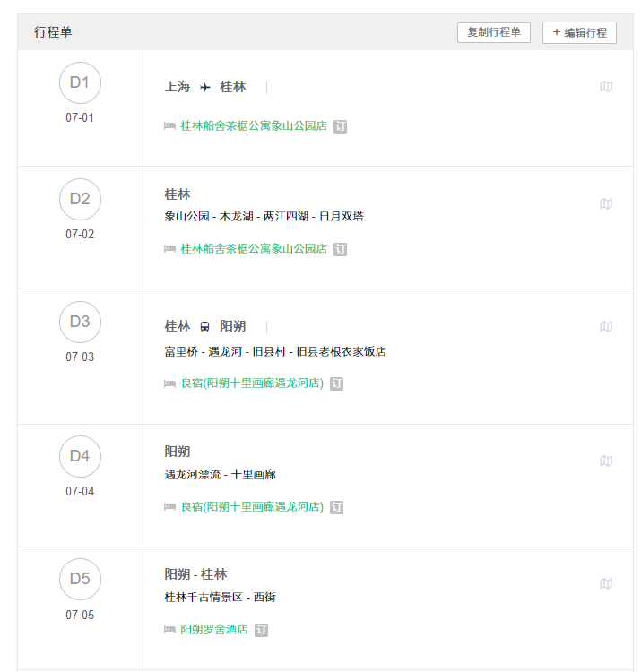
Task: Open the D3 良宿(阳朔十里画廊遇龙河店) hotel link
Action: [252, 383]
